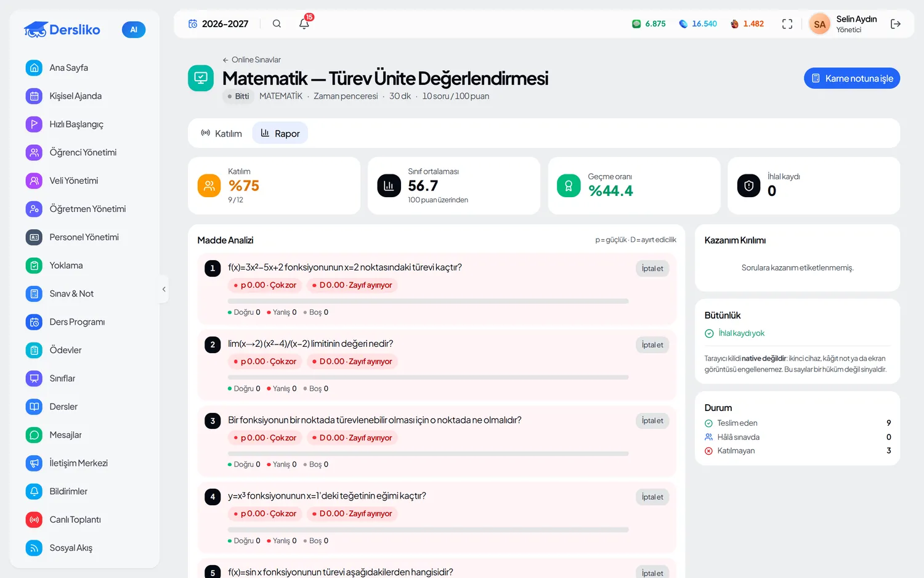Click the Sosyal Akış feed icon
This screenshot has height=578, width=924.
point(34,548)
